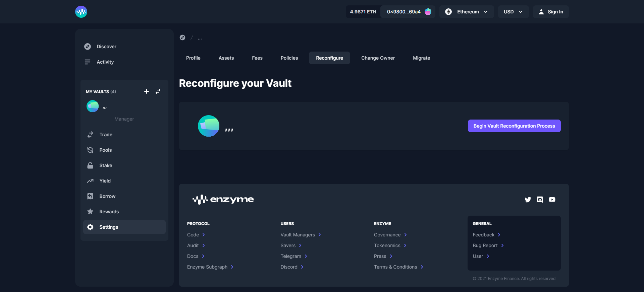The height and width of the screenshot is (292, 644).
Task: Select the vault avatar in My Vaults
Action: [93, 106]
